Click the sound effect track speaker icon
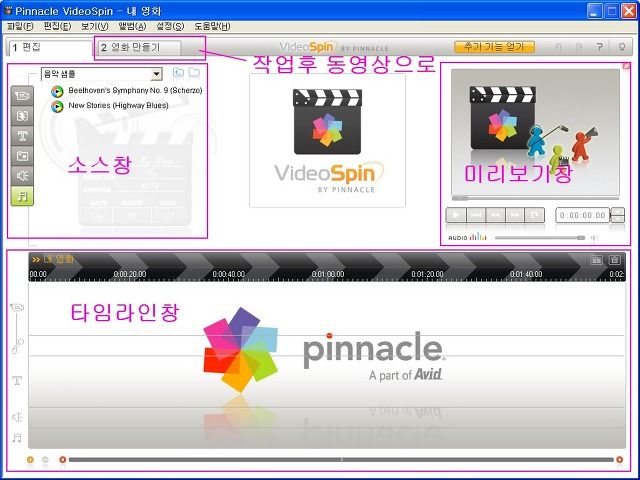The width and height of the screenshot is (640, 480). [x=17, y=417]
